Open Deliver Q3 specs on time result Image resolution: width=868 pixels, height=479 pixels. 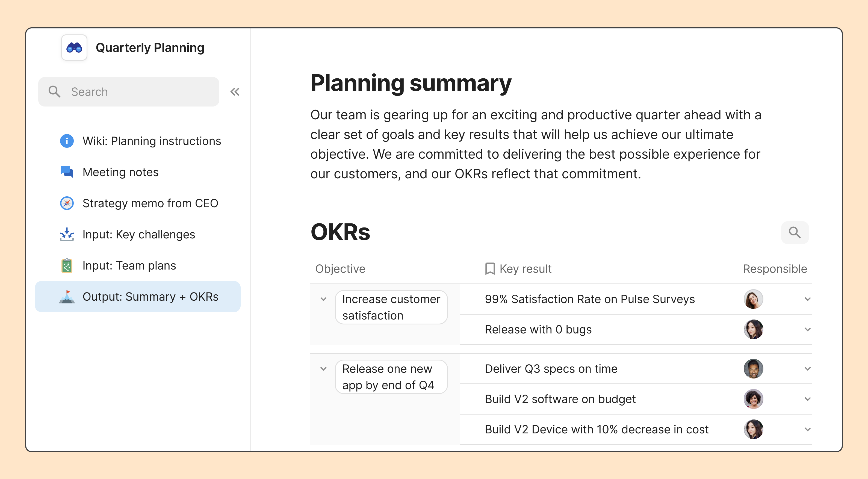[551, 369]
